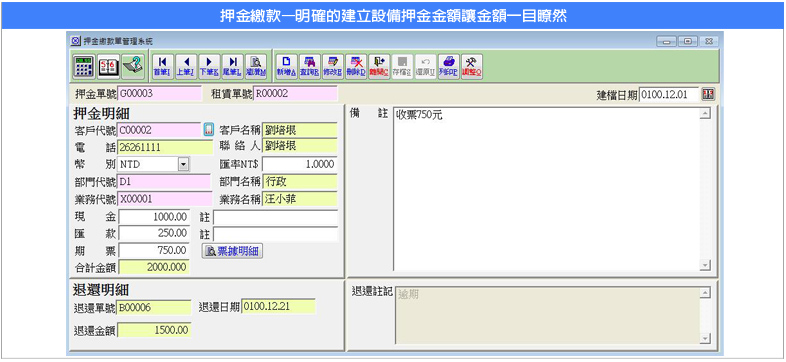Image resolution: width=786 pixels, height=362 pixels.
Task: Print the record (列印)
Action: click(448, 66)
